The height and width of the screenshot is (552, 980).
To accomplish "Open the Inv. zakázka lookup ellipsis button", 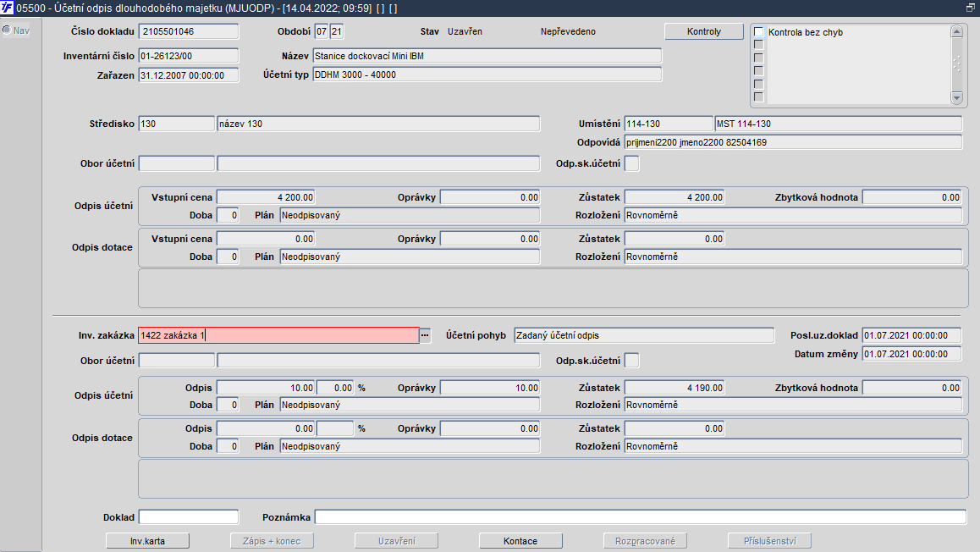I will pyautogui.click(x=425, y=336).
